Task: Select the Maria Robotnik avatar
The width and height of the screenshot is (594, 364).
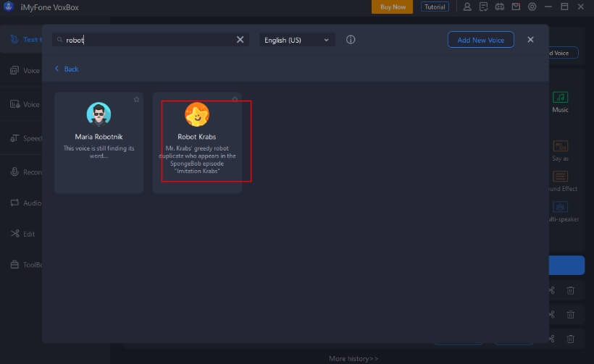Action: pos(99,114)
